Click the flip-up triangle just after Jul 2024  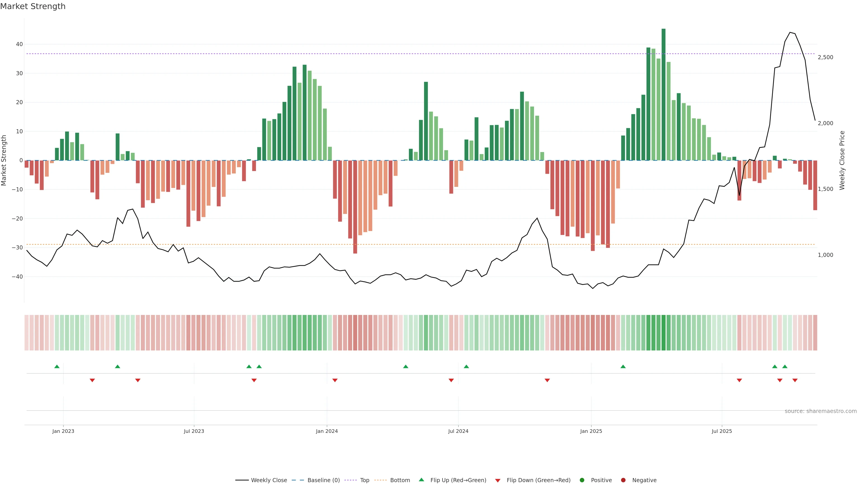tap(466, 366)
